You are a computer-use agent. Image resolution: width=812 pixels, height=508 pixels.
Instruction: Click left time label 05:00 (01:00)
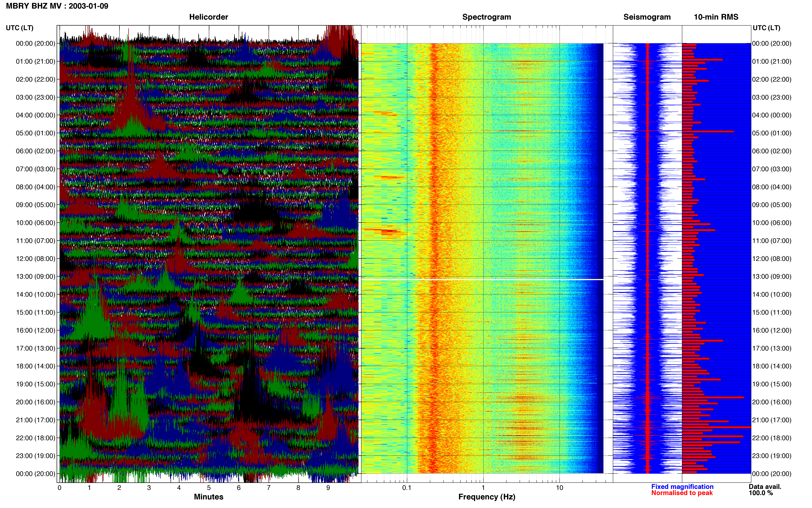pyautogui.click(x=35, y=133)
